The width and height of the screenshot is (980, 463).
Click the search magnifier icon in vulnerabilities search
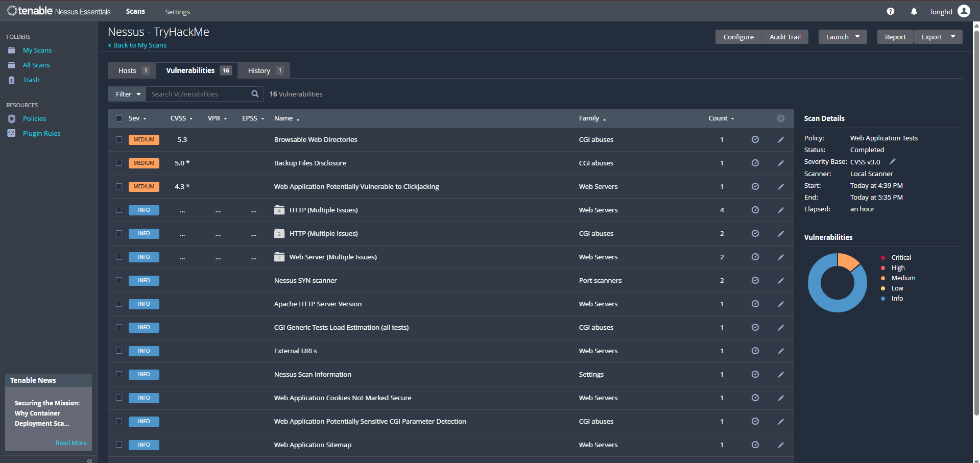pos(255,94)
